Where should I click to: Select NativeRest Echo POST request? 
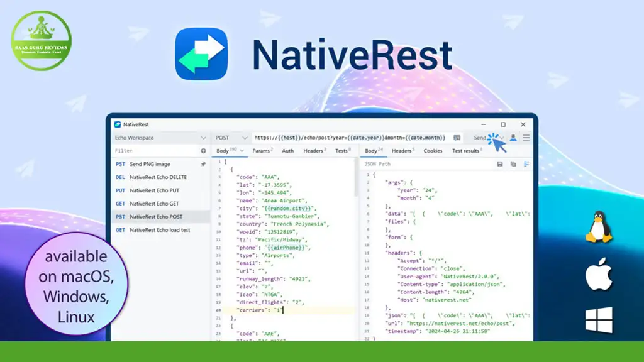pos(160,216)
